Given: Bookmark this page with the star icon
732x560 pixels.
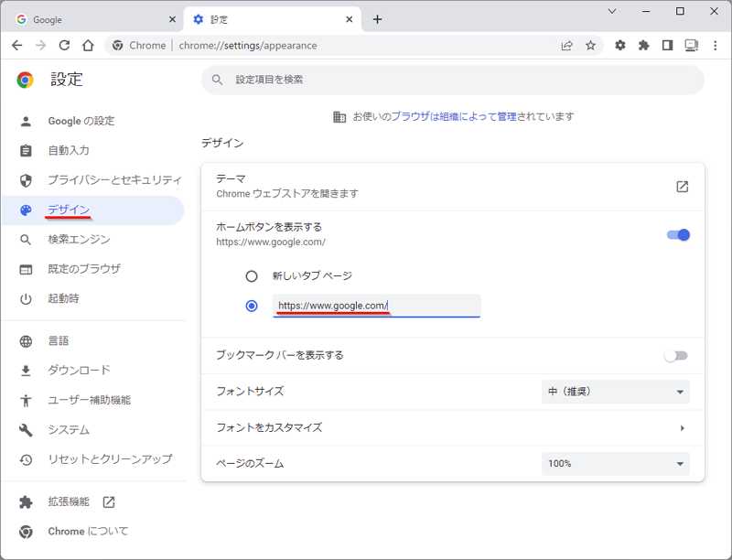Looking at the screenshot, I should [x=590, y=45].
